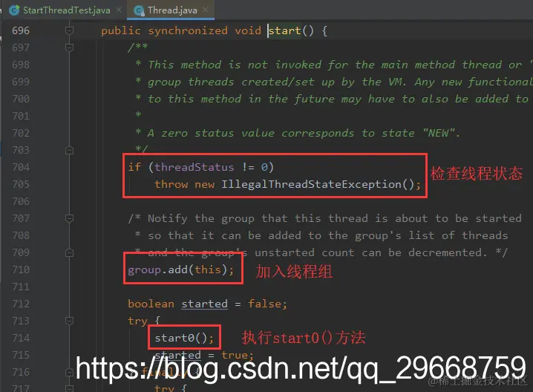Click the 'synchronized' keyword on line 696

188,30
